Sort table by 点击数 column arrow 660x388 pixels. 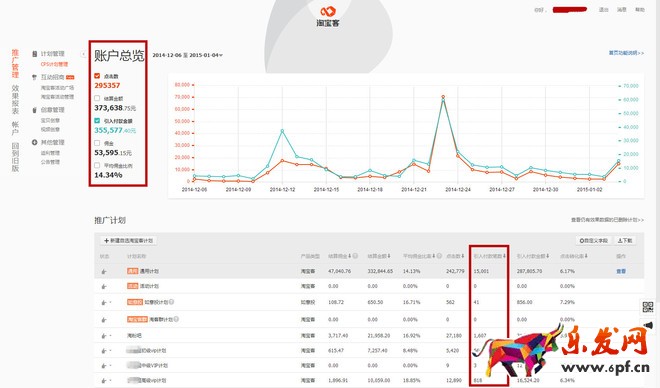[x=463, y=256]
